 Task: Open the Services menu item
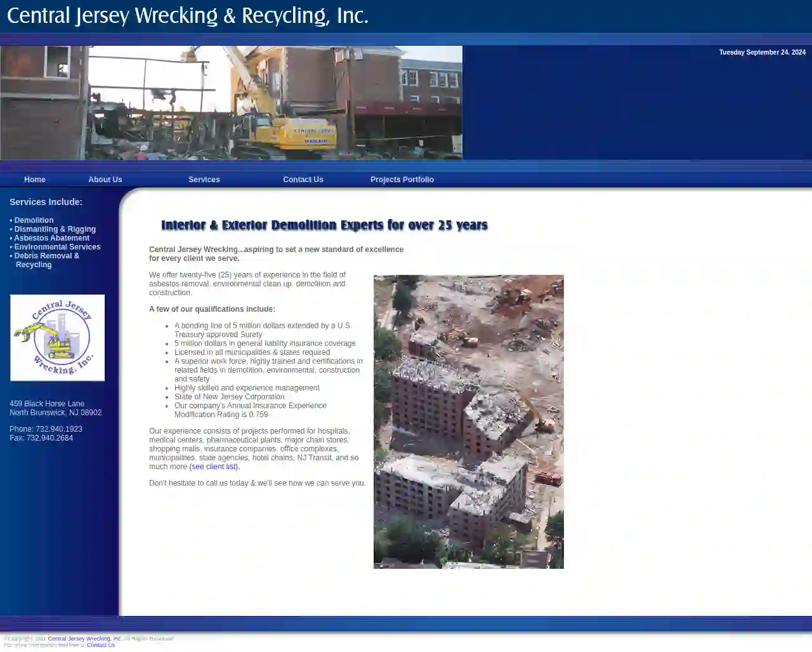(204, 180)
